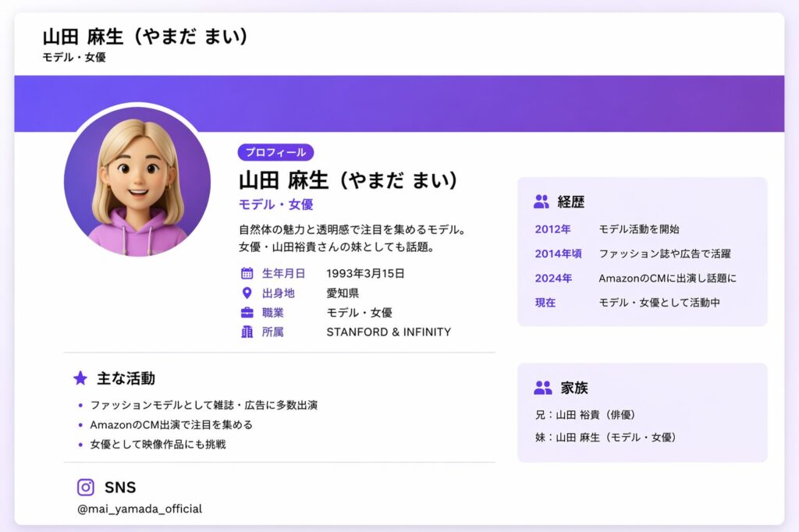The image size is (799, 532).
Task: Click the purple モデル・女優 subtitle under the name
Action: [x=275, y=204]
